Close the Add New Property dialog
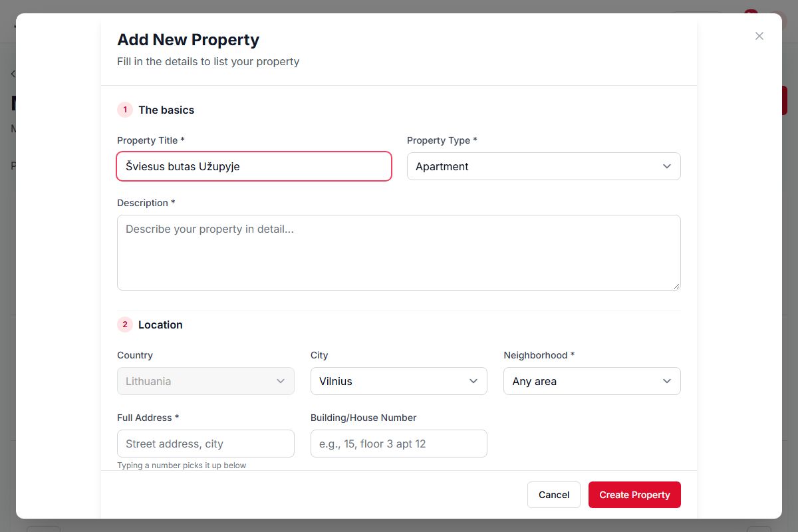Viewport: 798px width, 532px height. [x=759, y=36]
